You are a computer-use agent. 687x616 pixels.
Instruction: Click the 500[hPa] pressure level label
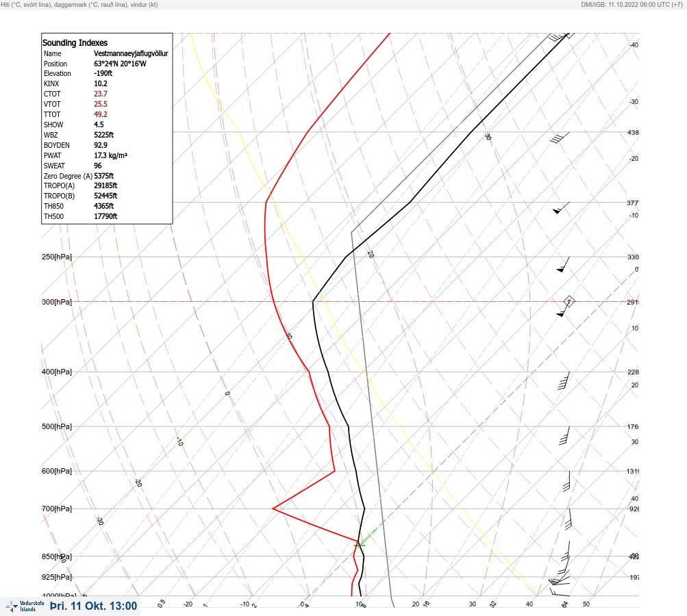point(57,426)
